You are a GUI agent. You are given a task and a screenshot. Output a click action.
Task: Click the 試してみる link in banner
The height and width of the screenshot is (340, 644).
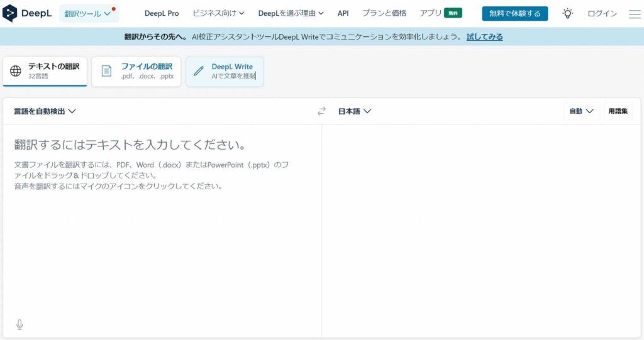point(484,36)
